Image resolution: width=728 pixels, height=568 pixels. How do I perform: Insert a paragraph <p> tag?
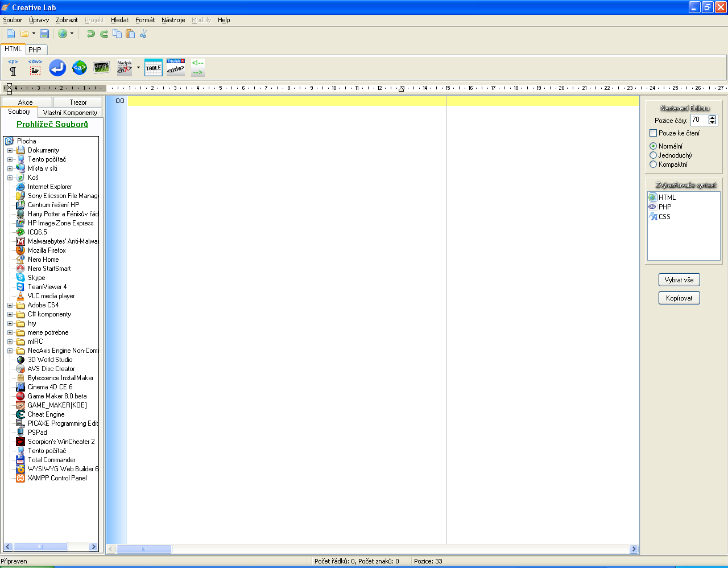point(13,68)
